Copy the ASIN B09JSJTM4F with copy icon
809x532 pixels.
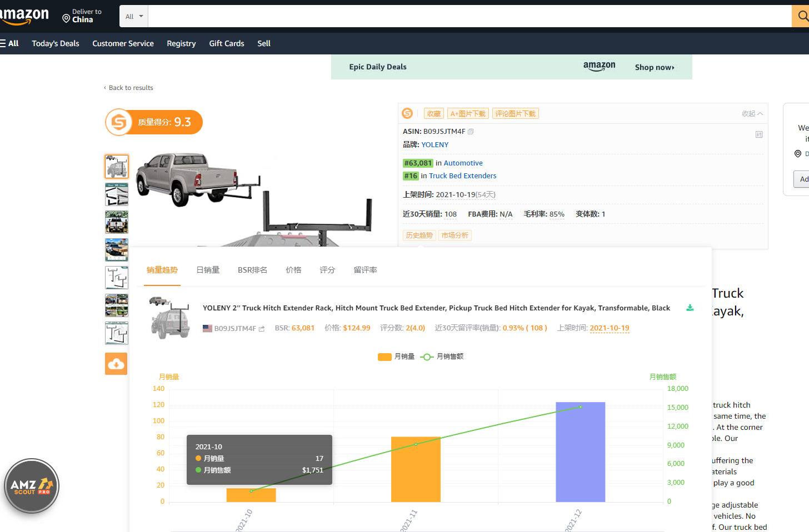coord(471,132)
